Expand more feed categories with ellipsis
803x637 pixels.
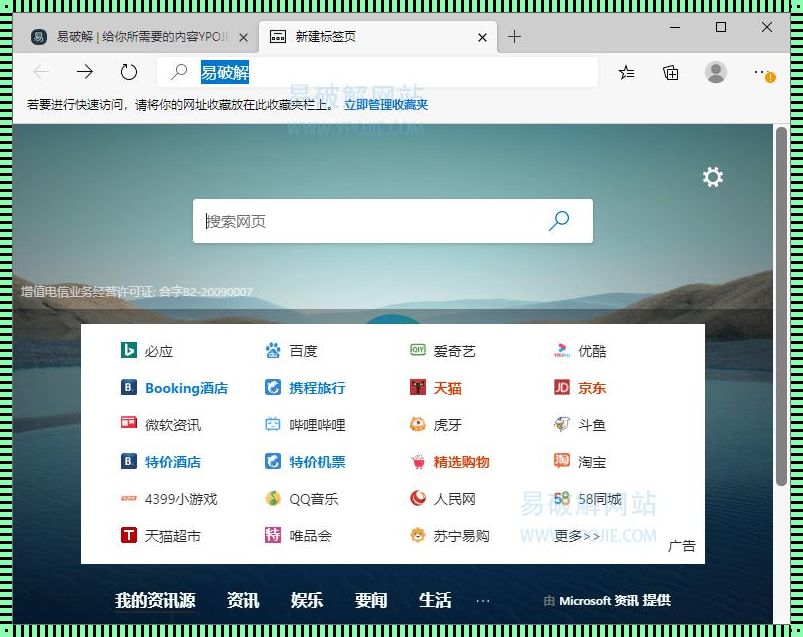click(483, 600)
